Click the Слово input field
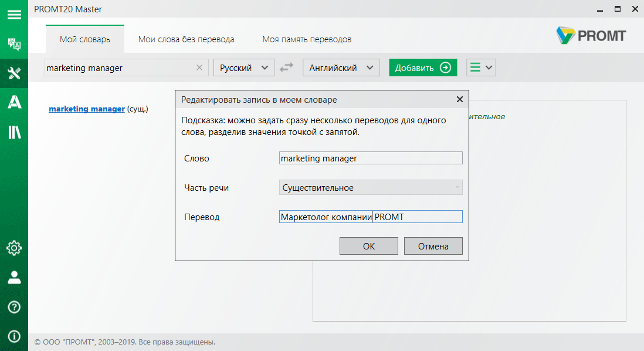 371,158
